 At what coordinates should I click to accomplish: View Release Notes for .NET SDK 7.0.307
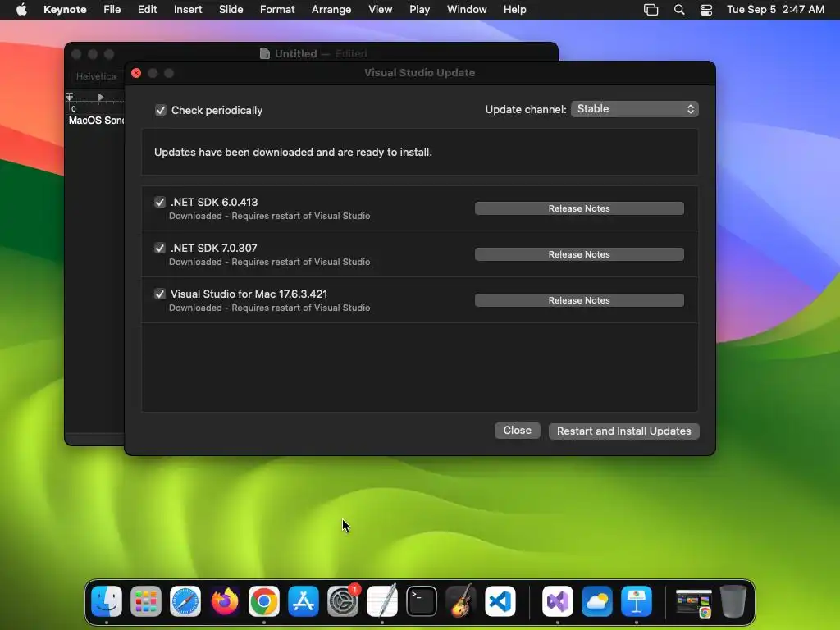(x=579, y=254)
